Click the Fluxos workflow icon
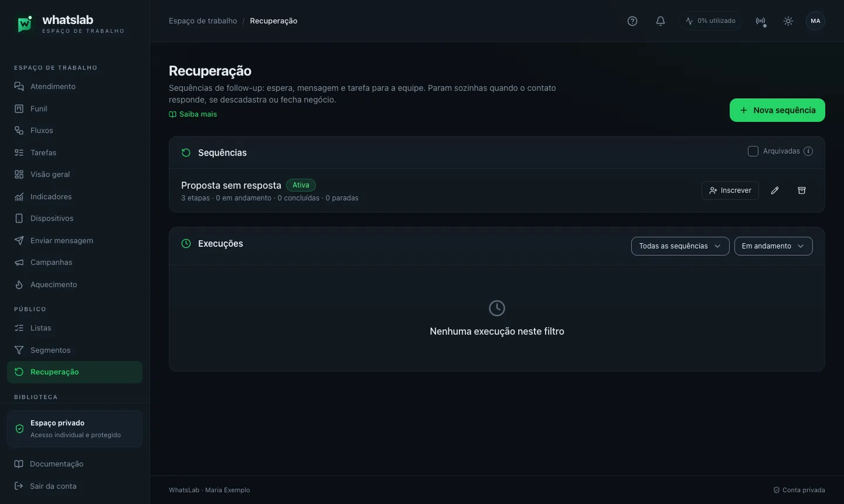This screenshot has width=844, height=504. [19, 131]
